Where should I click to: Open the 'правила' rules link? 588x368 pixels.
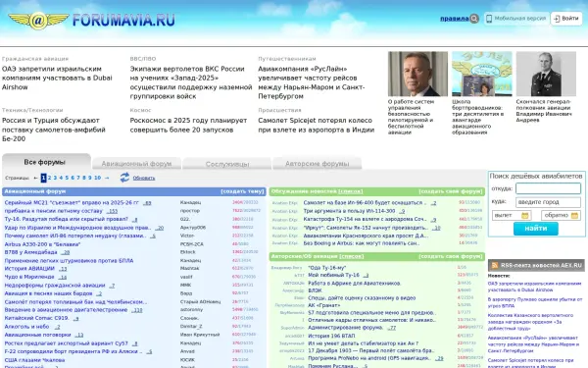[x=454, y=19]
